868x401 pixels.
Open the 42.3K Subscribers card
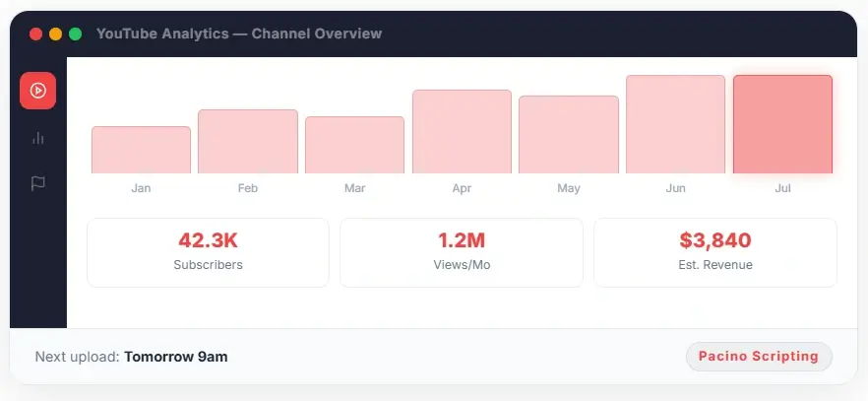[209, 252]
